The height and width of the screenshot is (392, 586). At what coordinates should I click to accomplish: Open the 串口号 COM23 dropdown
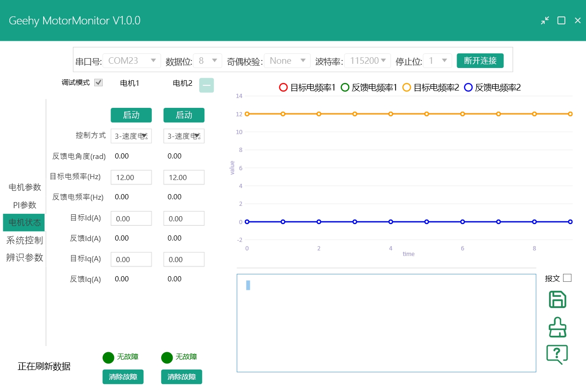(132, 60)
